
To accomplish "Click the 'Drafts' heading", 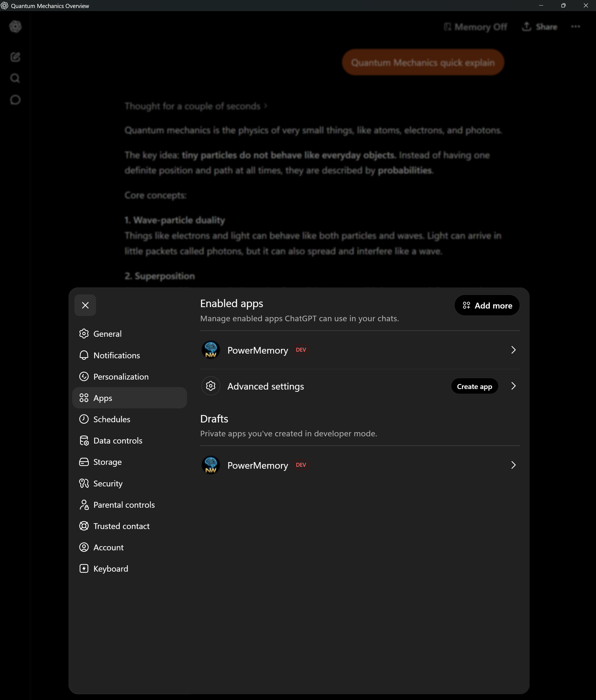I will (214, 419).
